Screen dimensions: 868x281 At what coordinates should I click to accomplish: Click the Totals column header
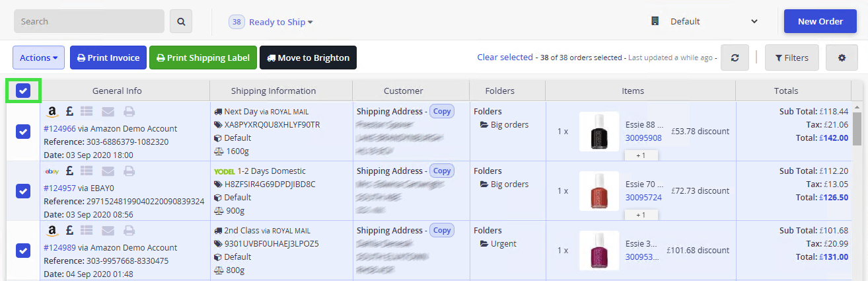(786, 91)
